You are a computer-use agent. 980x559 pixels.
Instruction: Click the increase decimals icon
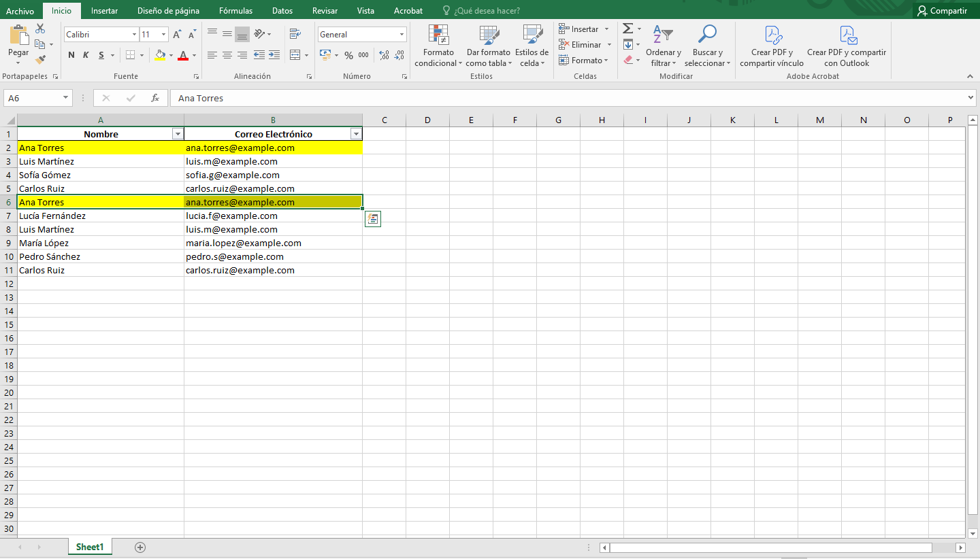384,55
